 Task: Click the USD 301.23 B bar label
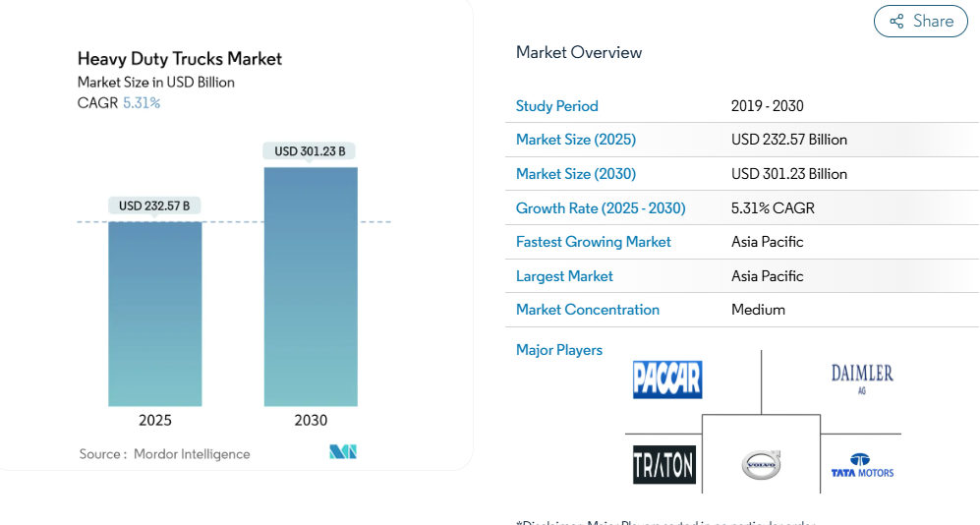[x=310, y=151]
